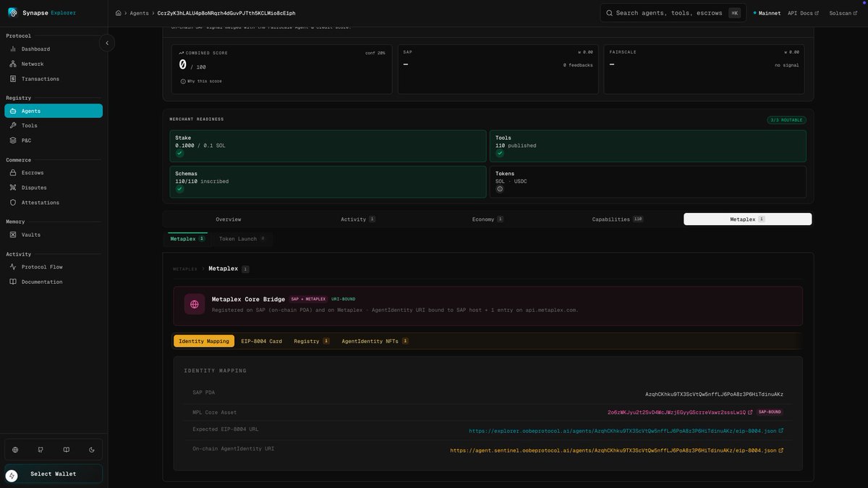The height and width of the screenshot is (488, 868).
Task: Click the Select Wallet button
Action: (54, 474)
